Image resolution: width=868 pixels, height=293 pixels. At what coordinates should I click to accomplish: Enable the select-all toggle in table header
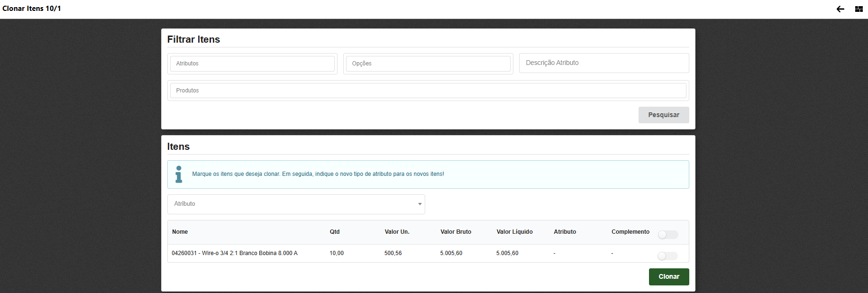tap(667, 235)
